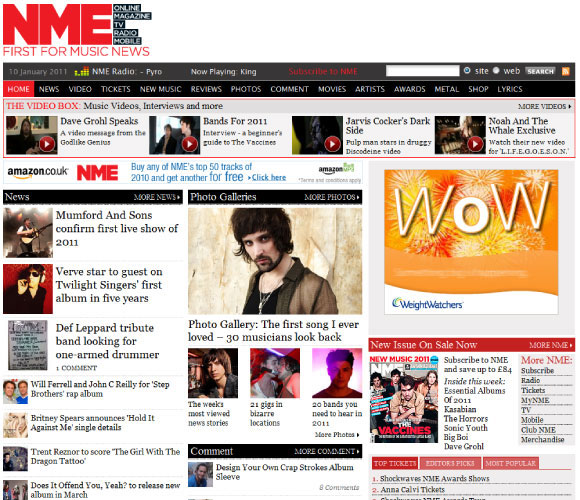Select the 'site' search radio button

tap(467, 70)
